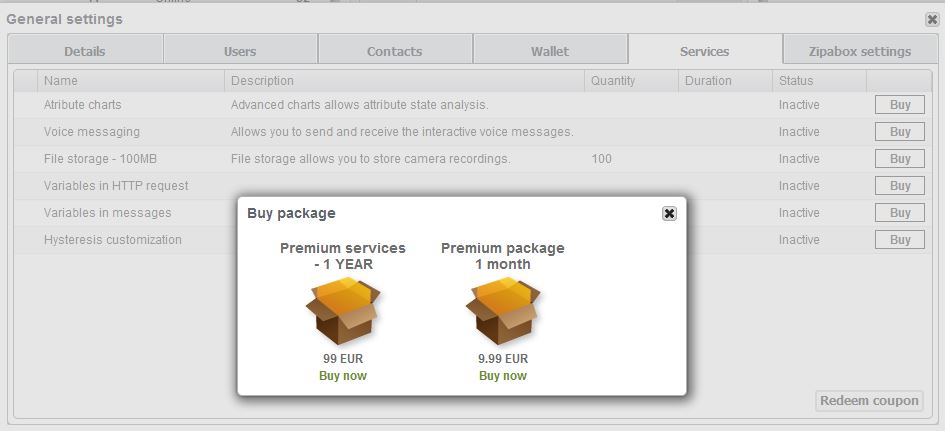Close the General settings window
Viewport: 945px width, 431px height.
[932, 19]
